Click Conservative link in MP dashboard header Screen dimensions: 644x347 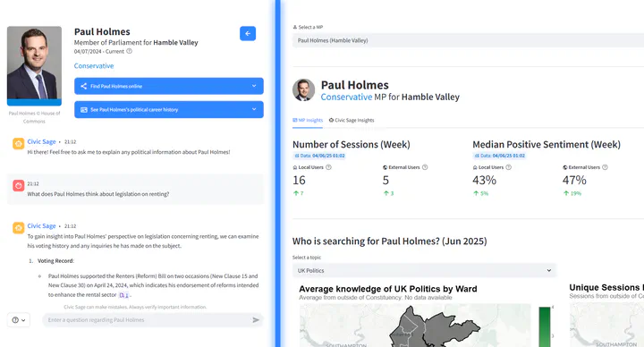346,97
